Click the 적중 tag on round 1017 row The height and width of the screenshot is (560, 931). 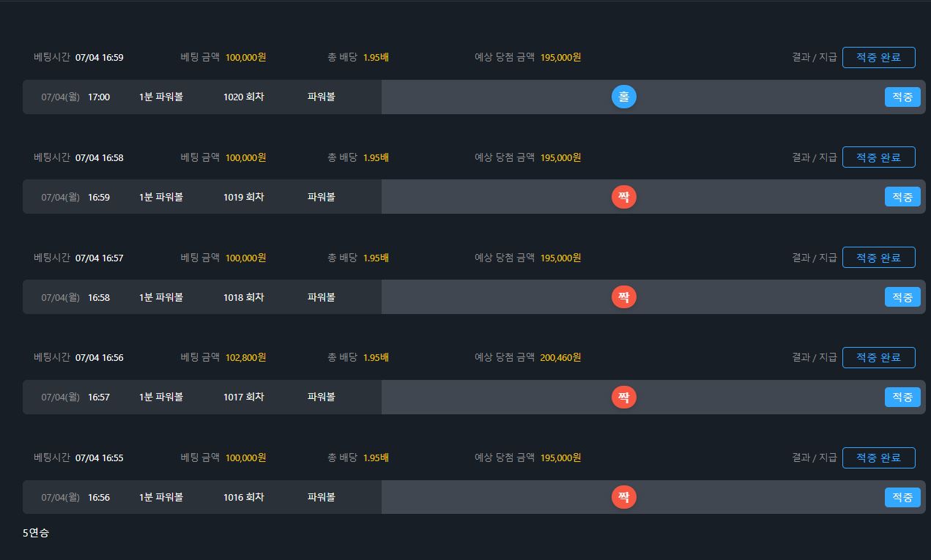(902, 397)
